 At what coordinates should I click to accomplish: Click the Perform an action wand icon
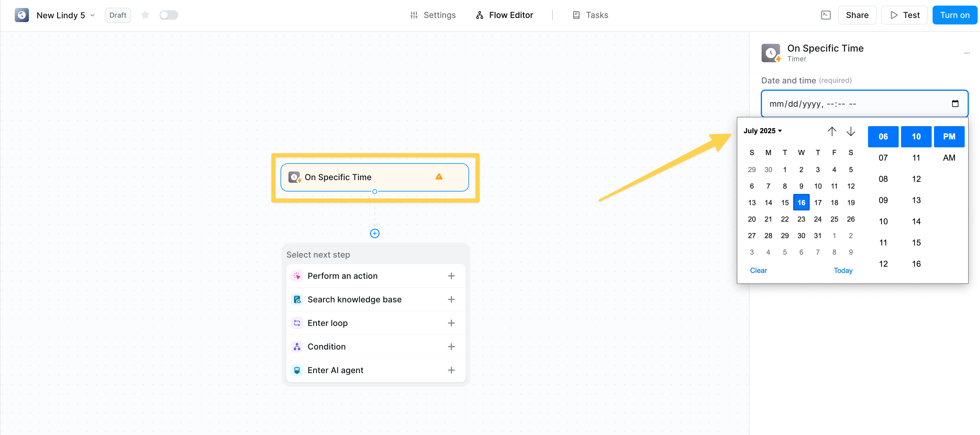297,276
